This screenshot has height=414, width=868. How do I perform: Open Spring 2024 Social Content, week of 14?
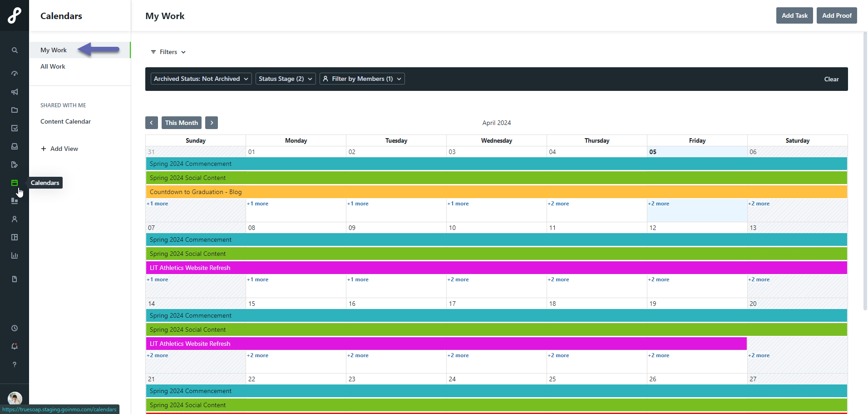coord(497,329)
